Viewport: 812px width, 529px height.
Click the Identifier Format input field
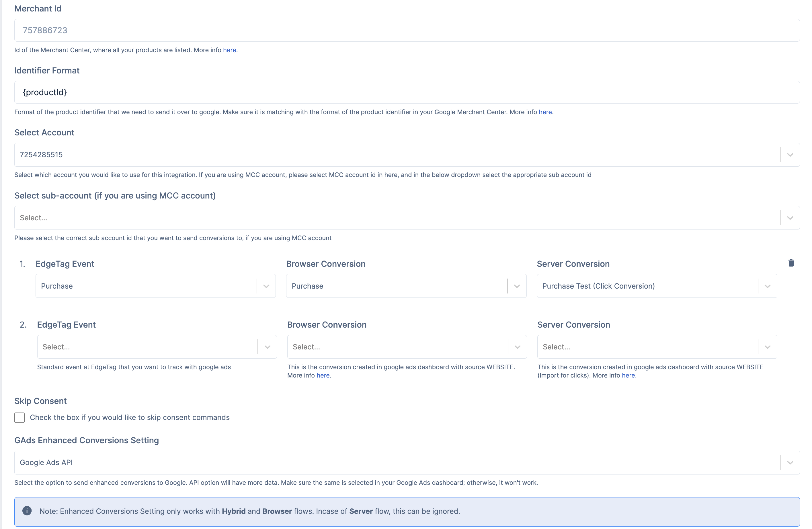[x=407, y=92]
